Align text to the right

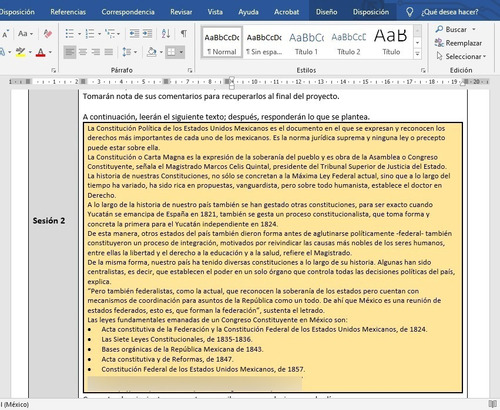coord(96,52)
